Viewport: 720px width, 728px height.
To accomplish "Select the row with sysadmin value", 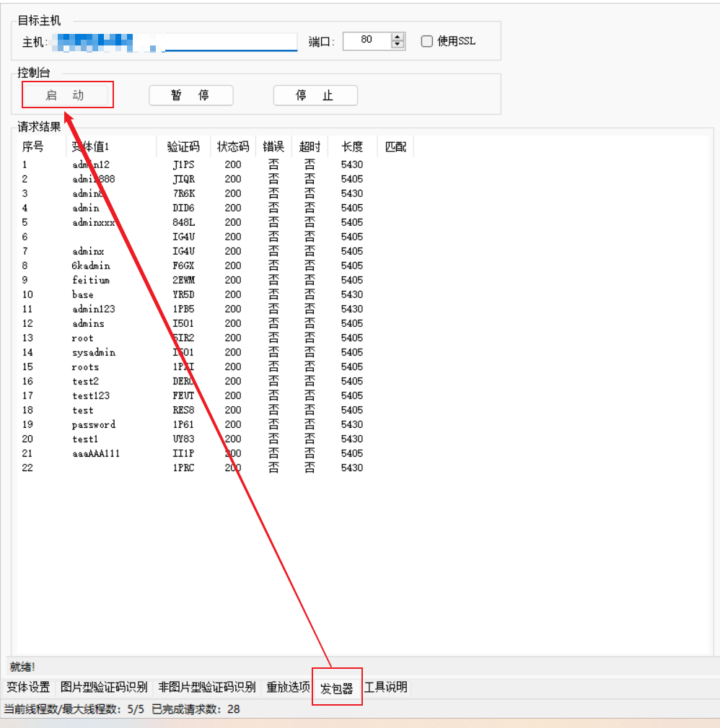I will (x=94, y=352).
